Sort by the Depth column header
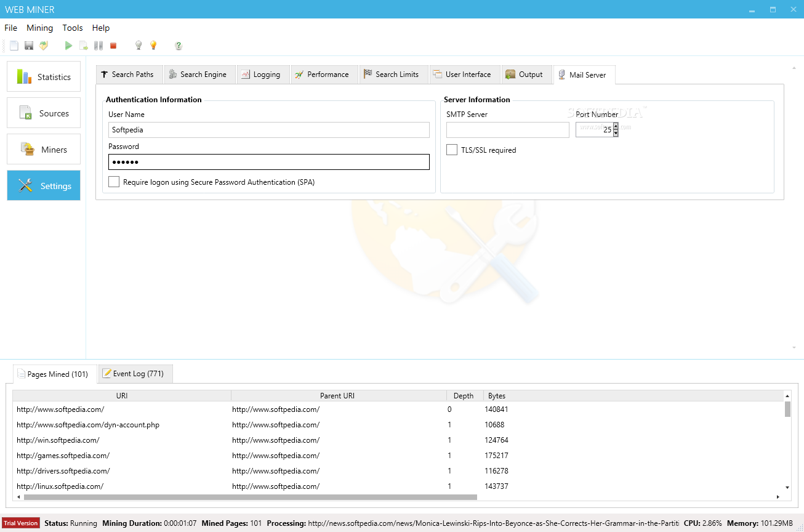Image resolution: width=804 pixels, height=532 pixels. coord(464,396)
